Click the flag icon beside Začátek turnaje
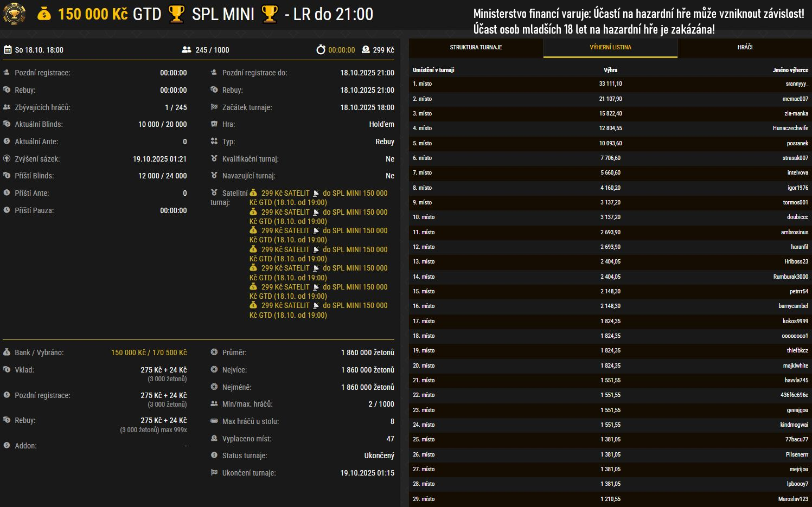 click(214, 107)
